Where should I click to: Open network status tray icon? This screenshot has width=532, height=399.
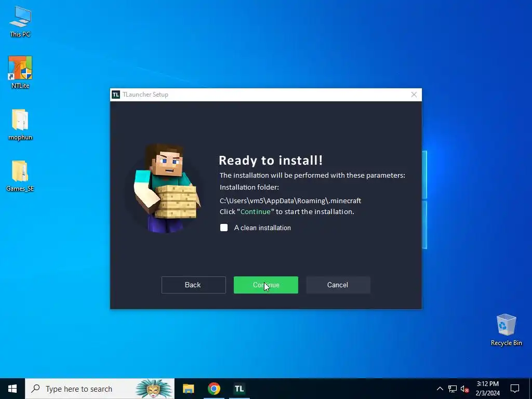point(453,389)
